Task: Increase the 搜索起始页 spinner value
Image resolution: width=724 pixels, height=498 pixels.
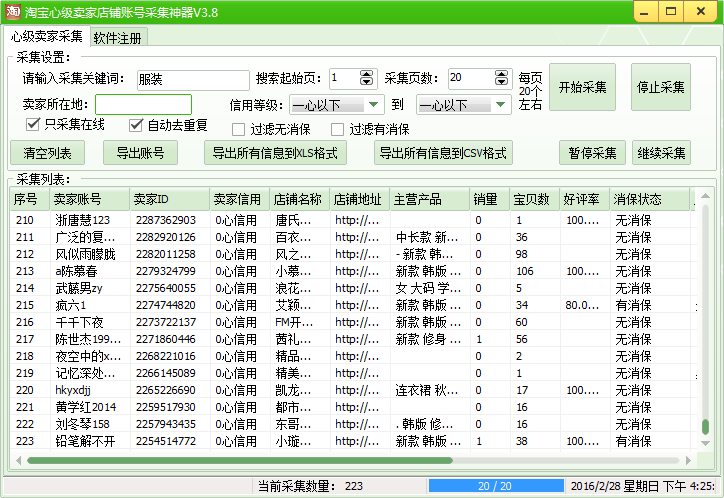Action: 369,73
